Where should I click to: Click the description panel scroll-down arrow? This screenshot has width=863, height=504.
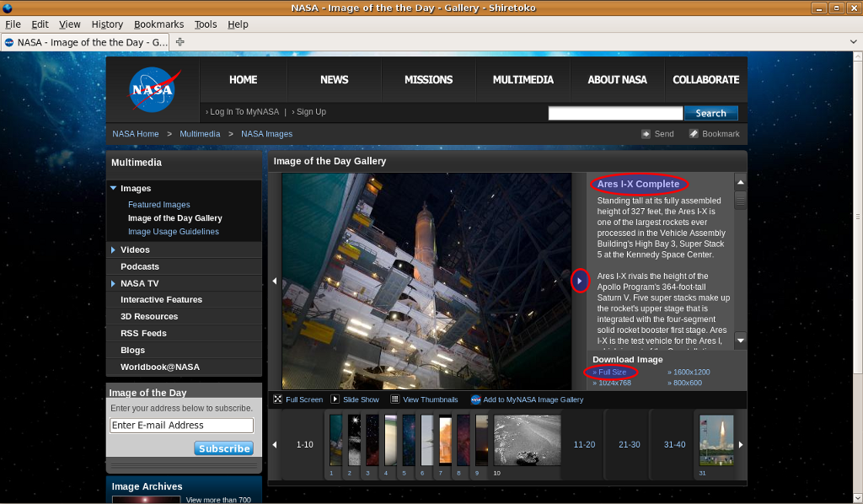pyautogui.click(x=741, y=340)
